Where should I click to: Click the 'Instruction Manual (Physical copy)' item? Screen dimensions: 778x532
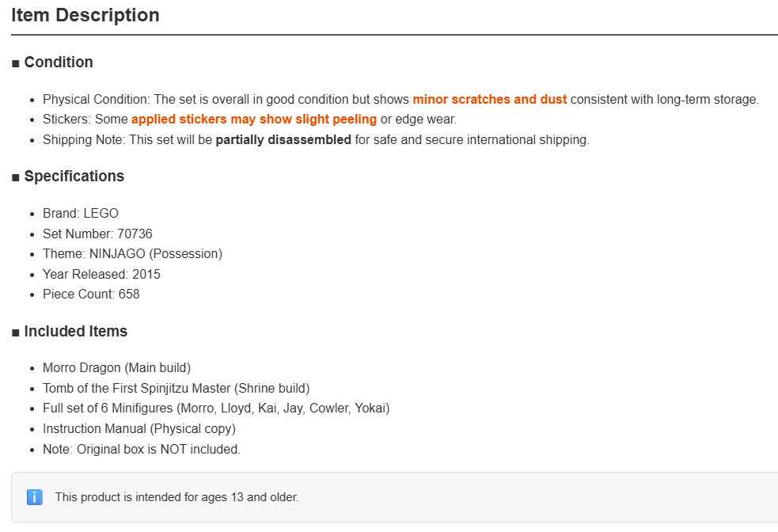(139, 428)
